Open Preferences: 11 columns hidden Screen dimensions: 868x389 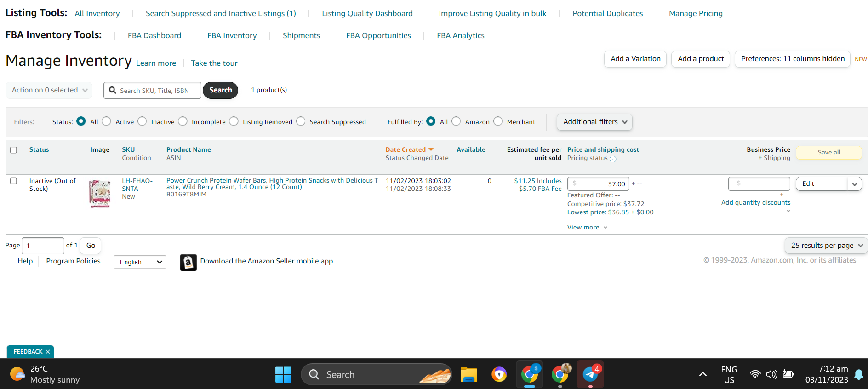click(793, 59)
